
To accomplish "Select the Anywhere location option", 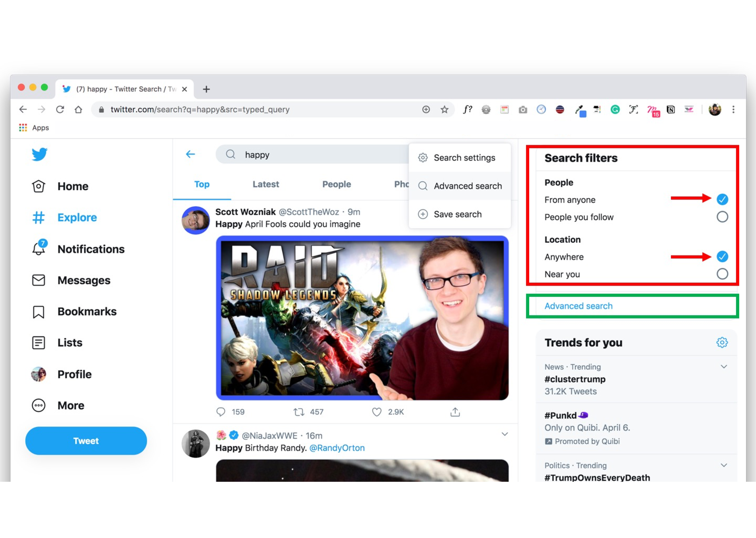I will coord(722,256).
